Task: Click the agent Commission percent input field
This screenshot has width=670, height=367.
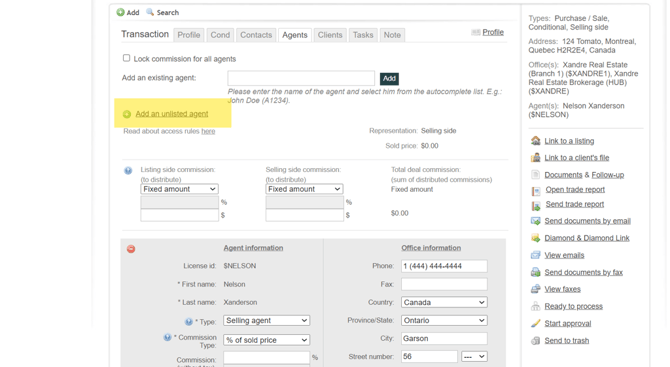Action: click(x=267, y=358)
